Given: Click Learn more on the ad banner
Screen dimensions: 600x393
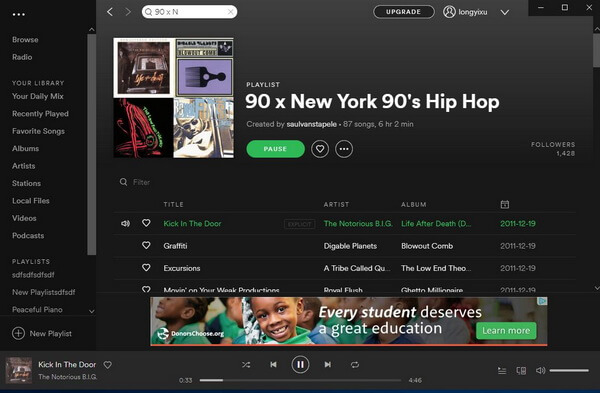Looking at the screenshot, I should point(506,331).
